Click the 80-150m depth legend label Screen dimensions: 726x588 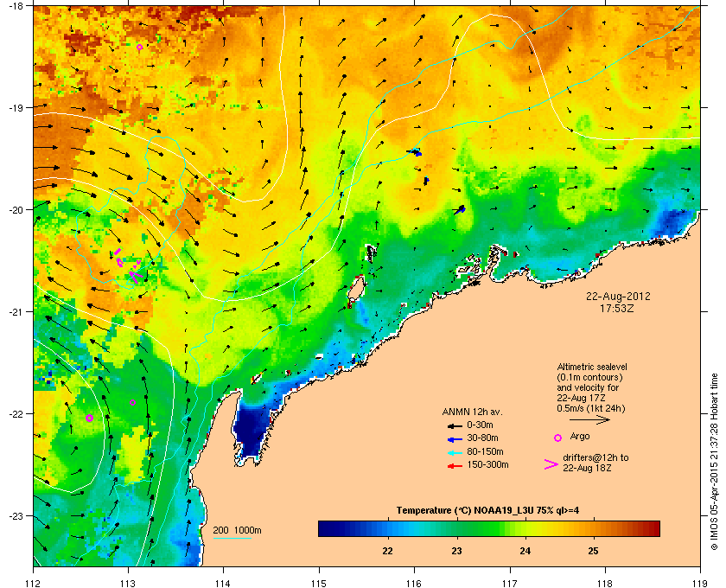[485, 451]
